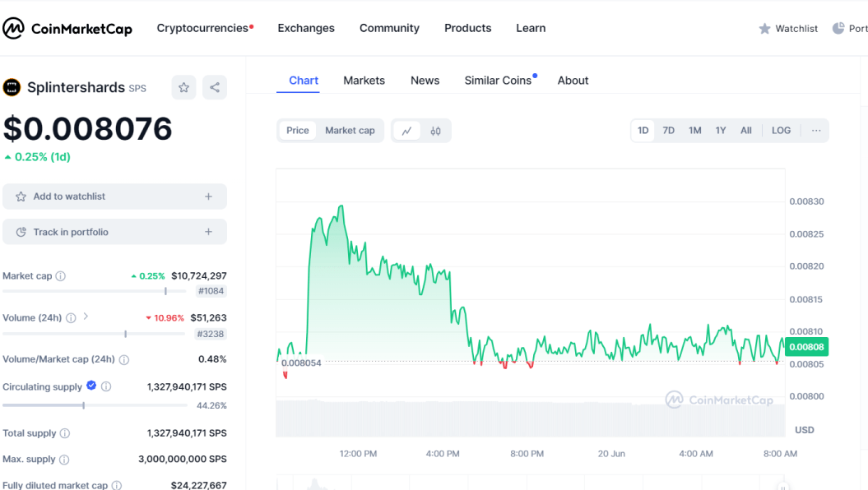Open the Products menu
The width and height of the screenshot is (868, 490).
click(x=468, y=28)
